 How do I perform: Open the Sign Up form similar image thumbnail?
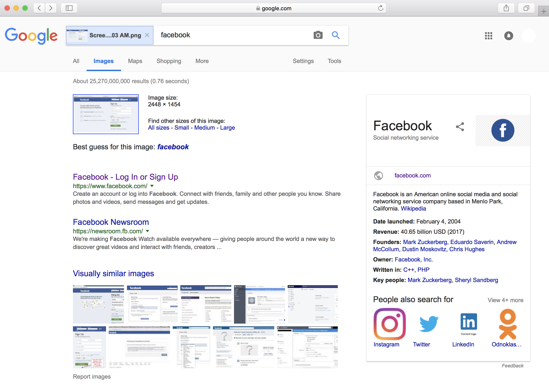pyautogui.click(x=89, y=347)
